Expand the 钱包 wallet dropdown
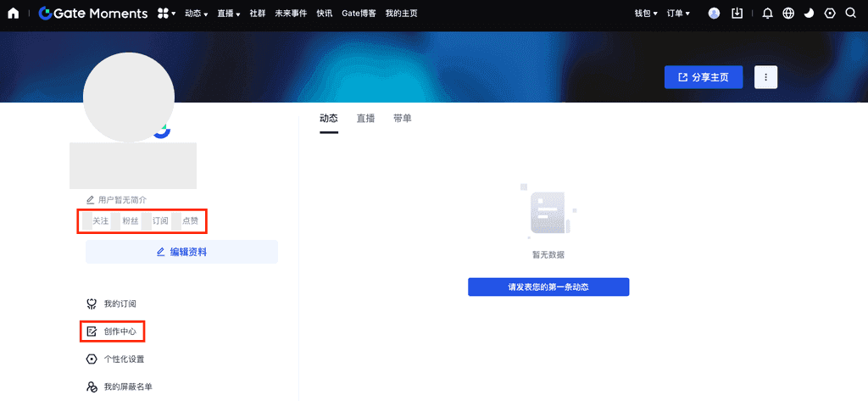This screenshot has width=868, height=401. coord(646,14)
